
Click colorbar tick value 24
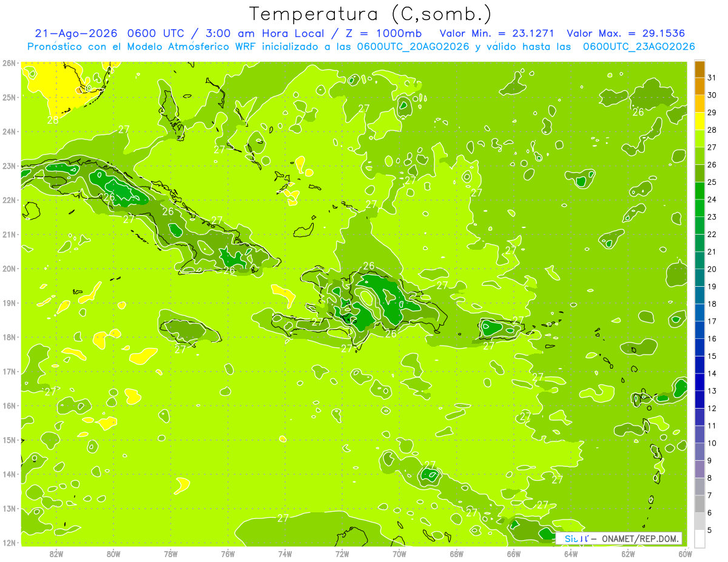[x=712, y=199]
